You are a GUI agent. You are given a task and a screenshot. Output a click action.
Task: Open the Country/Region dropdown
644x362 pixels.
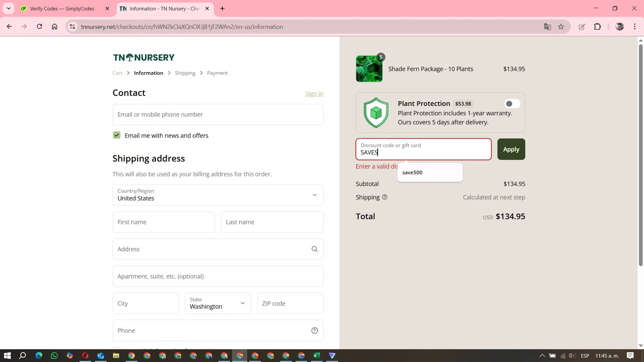coord(218,195)
